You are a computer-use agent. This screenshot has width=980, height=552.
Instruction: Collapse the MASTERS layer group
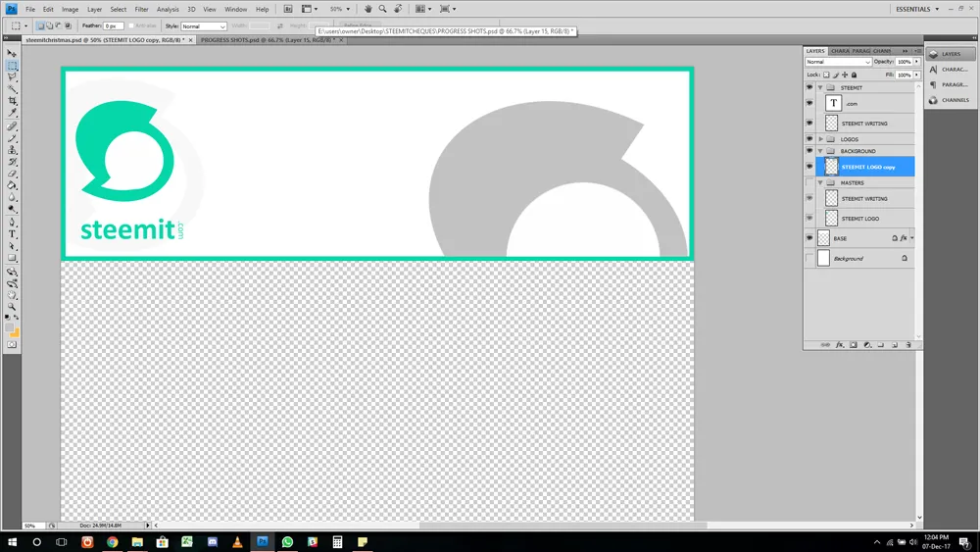pyautogui.click(x=820, y=182)
